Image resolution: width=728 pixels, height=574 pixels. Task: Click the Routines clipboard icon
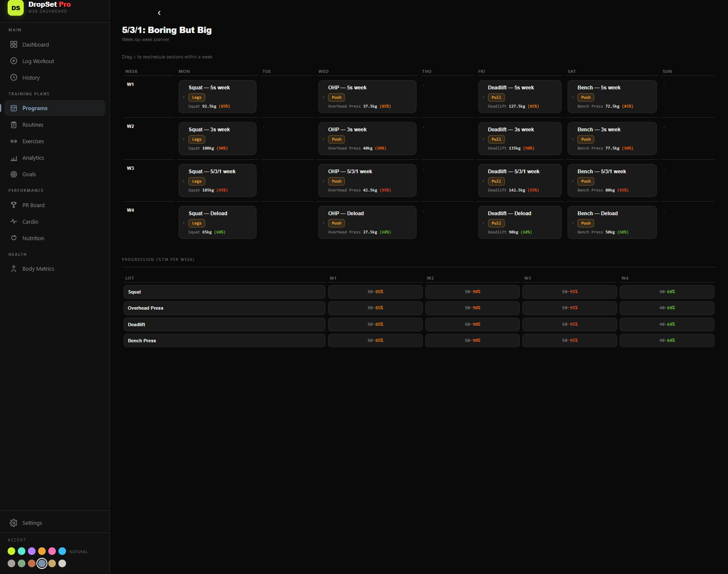tap(14, 125)
